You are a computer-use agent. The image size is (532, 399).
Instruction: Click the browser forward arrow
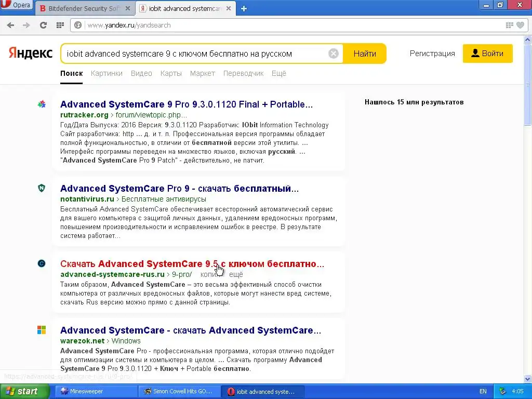click(26, 25)
